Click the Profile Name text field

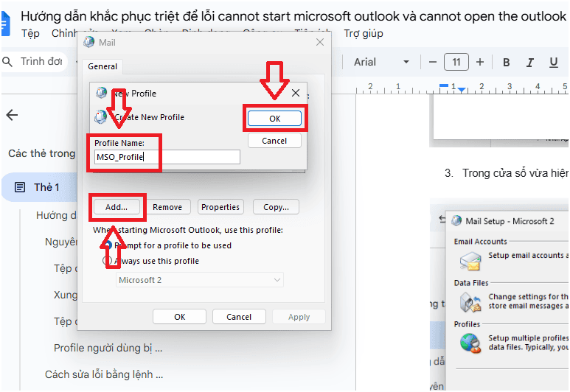coord(167,157)
